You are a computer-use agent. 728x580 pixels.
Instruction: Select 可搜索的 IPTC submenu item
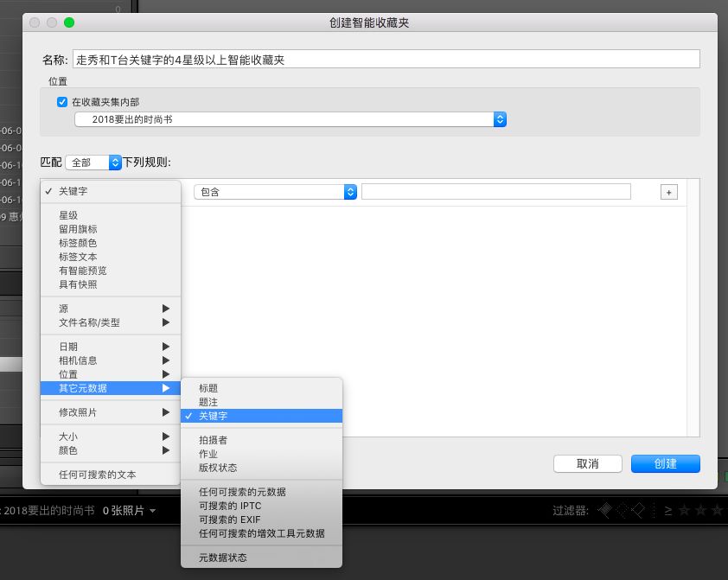pos(230,506)
